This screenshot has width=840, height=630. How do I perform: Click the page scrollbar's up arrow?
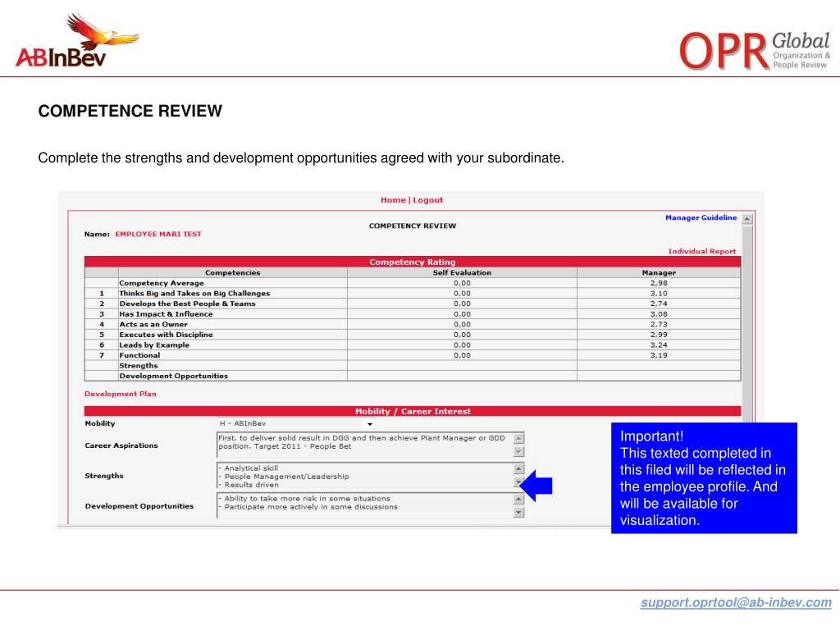coord(747,218)
